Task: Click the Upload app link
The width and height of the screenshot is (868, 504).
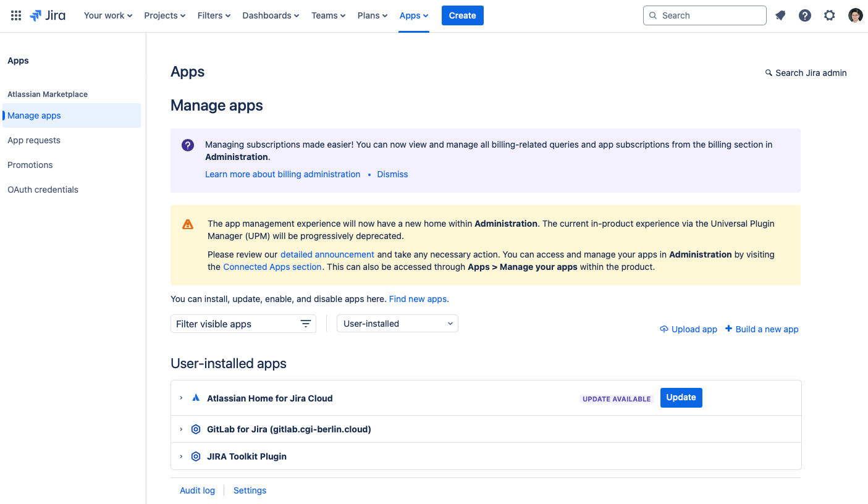Action: pos(688,329)
